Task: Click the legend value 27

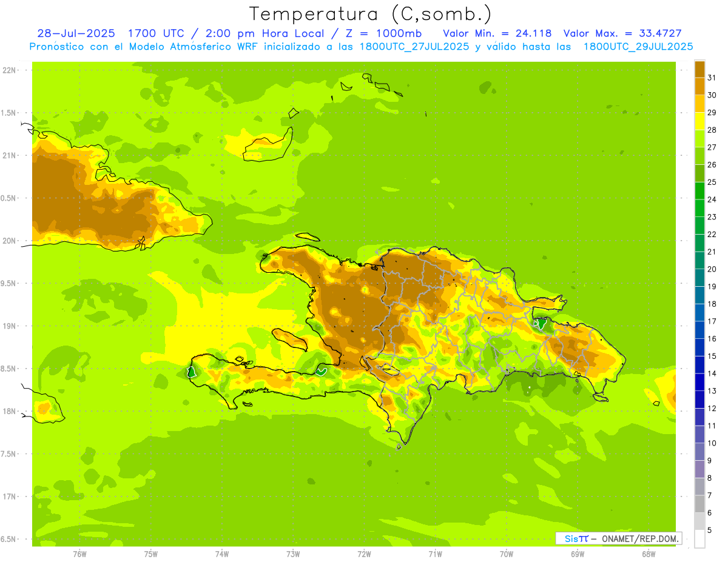Action: pos(712,147)
